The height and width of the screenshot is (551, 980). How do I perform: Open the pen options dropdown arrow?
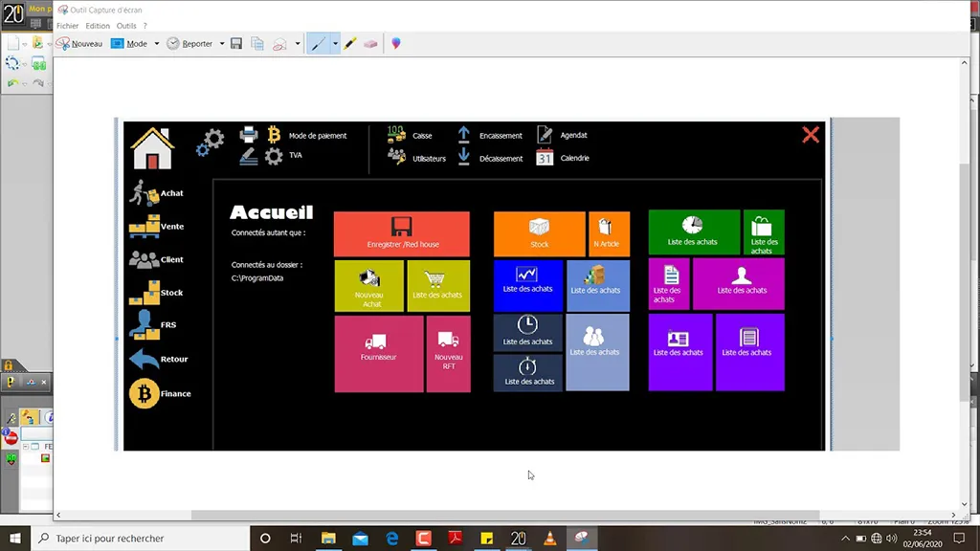click(x=335, y=44)
